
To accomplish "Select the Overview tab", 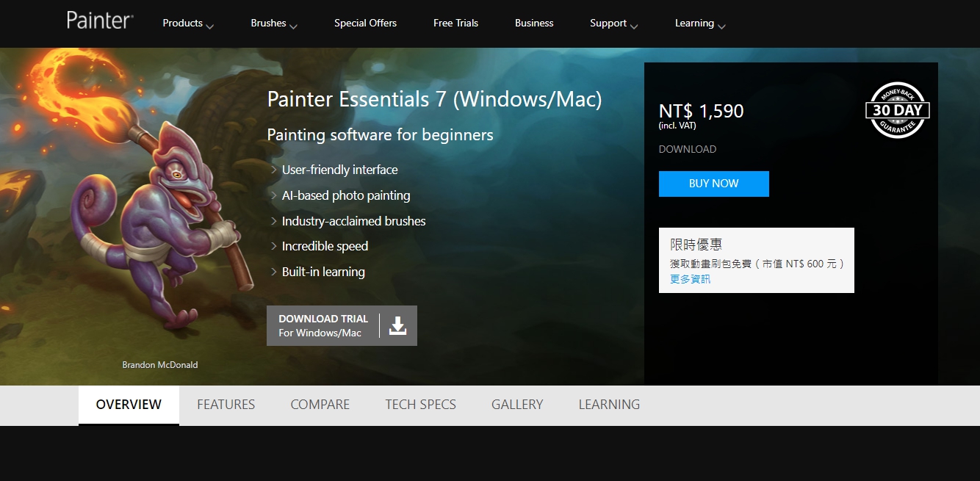I will [129, 405].
